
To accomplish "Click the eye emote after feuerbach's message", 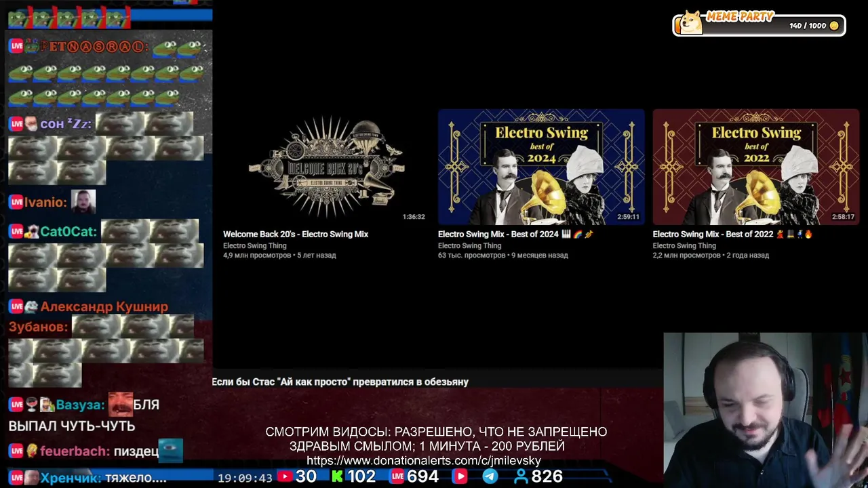I will point(171,450).
